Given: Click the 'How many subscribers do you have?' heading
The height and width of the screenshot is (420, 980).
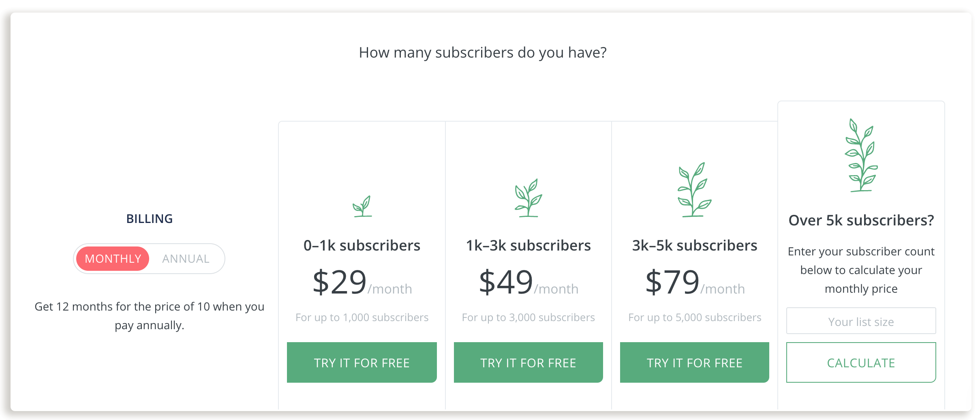Looking at the screenshot, I should [x=483, y=53].
